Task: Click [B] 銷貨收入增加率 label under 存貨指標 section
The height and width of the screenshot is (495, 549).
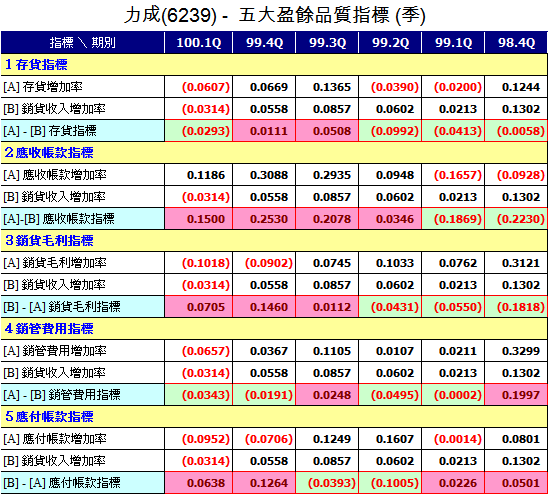Action: (54, 109)
